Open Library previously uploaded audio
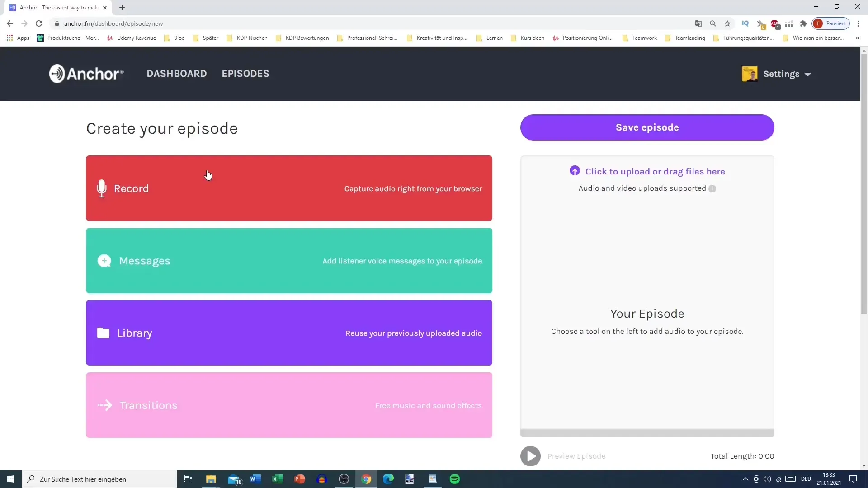 [x=290, y=333]
